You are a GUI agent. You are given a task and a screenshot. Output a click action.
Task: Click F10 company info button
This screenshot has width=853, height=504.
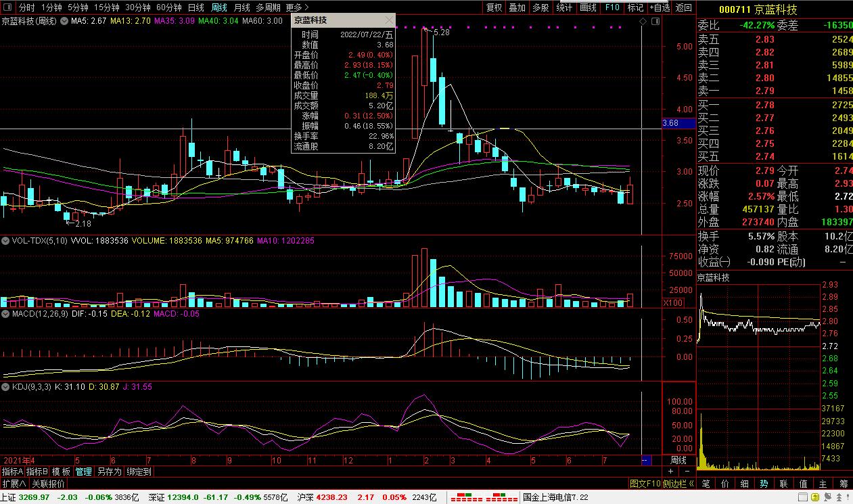click(612, 7)
